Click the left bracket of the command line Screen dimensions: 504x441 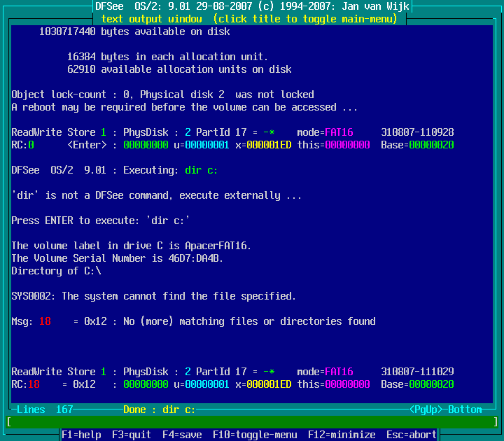point(8,422)
